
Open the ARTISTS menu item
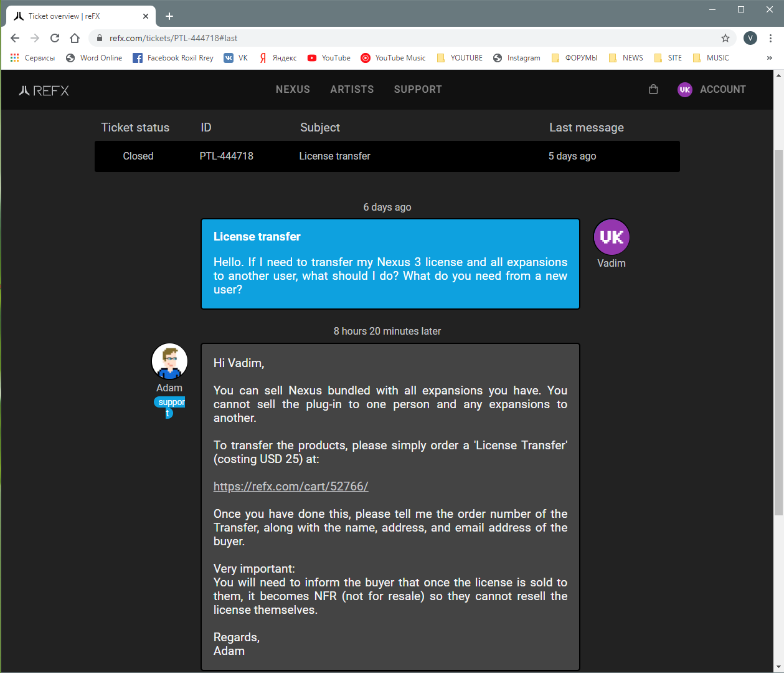click(352, 89)
